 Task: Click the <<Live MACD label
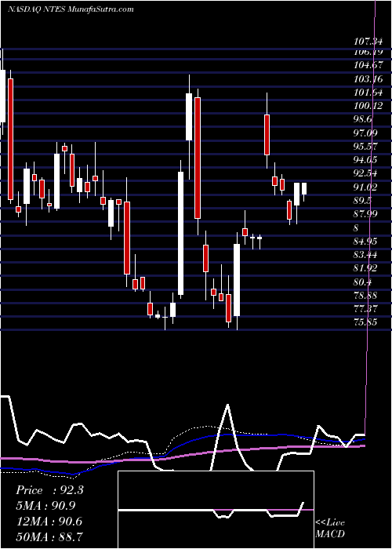[330, 529]
